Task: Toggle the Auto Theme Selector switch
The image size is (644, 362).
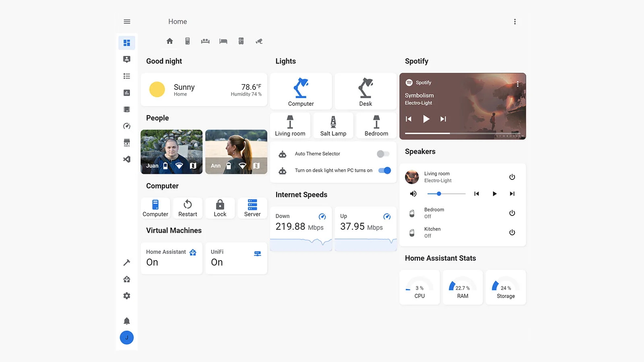Action: [382, 154]
